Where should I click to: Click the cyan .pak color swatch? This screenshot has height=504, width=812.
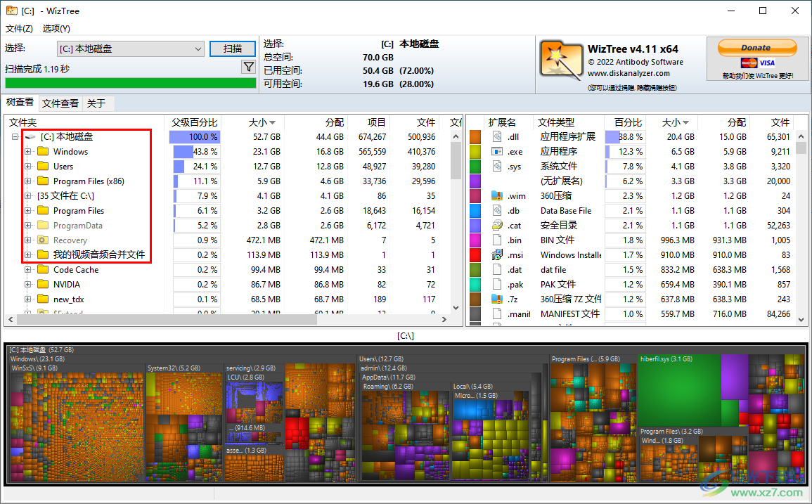475,285
